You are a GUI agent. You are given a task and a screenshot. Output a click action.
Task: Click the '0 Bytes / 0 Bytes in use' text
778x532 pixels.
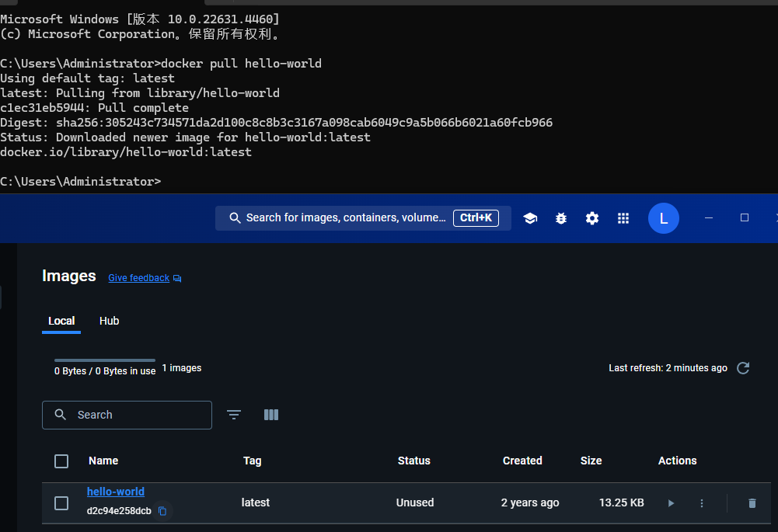[105, 371]
